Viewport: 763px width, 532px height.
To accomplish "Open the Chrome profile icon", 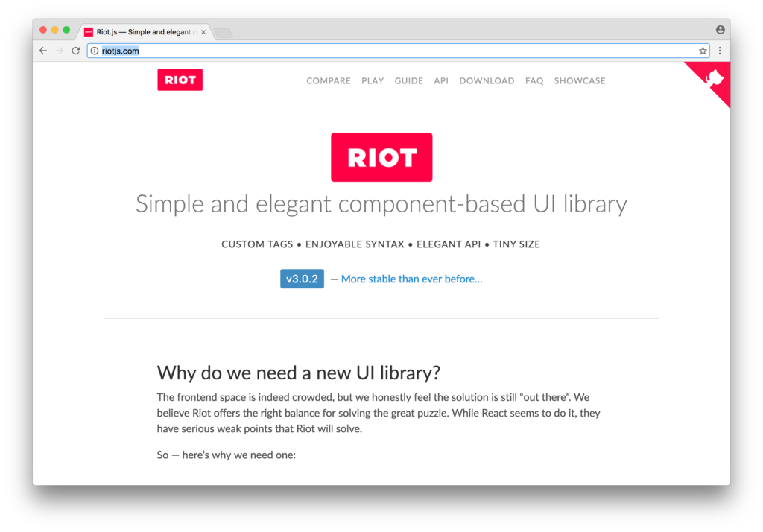I will tap(721, 30).
